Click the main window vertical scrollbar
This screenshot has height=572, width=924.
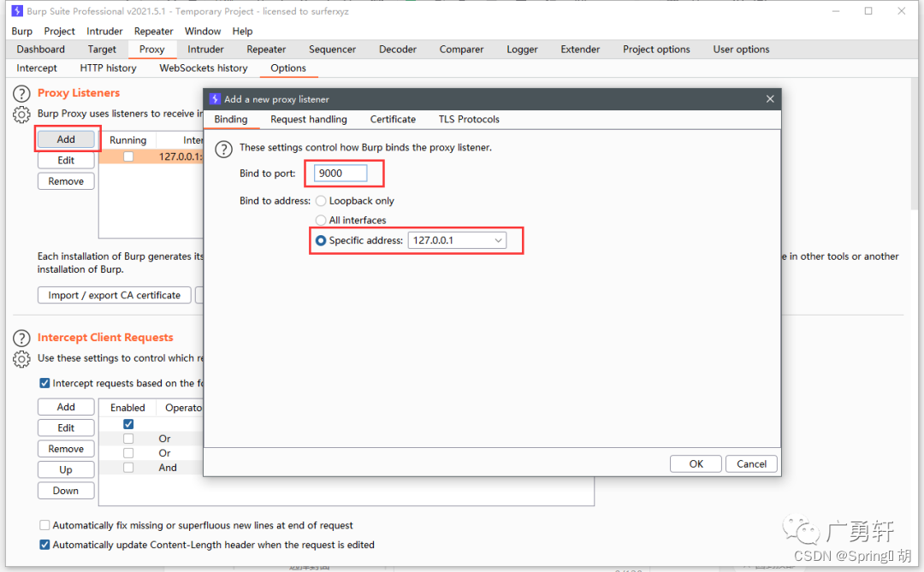pos(914,144)
